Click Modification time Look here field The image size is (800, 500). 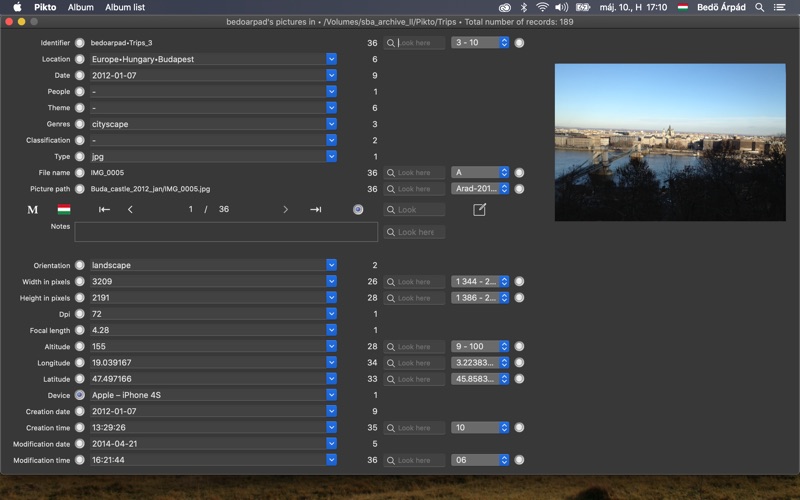point(414,460)
